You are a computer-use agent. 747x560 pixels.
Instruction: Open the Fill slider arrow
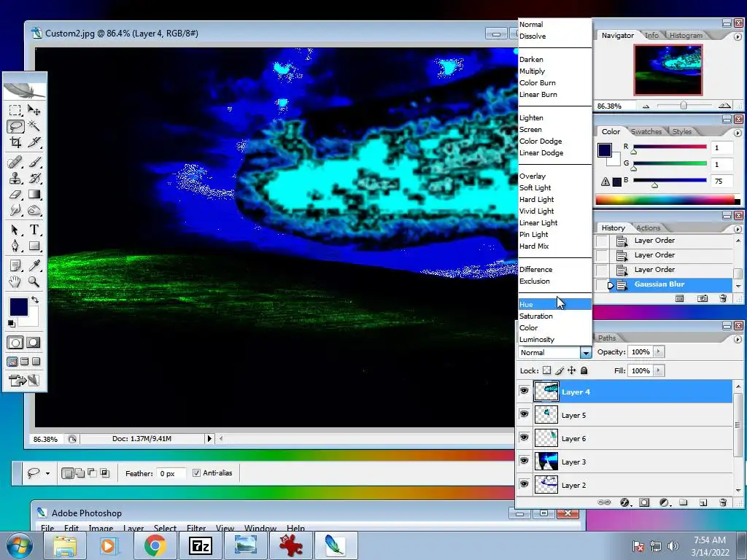point(659,370)
